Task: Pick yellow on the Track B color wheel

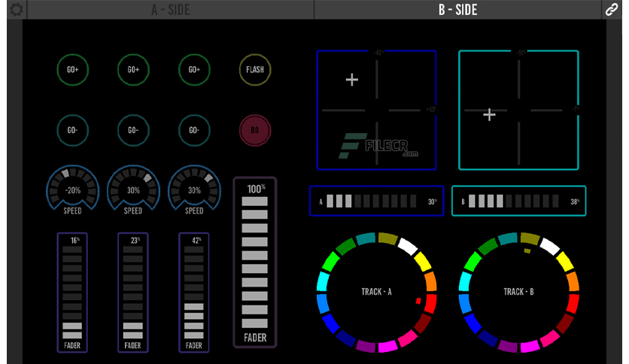Action: click(565, 261)
